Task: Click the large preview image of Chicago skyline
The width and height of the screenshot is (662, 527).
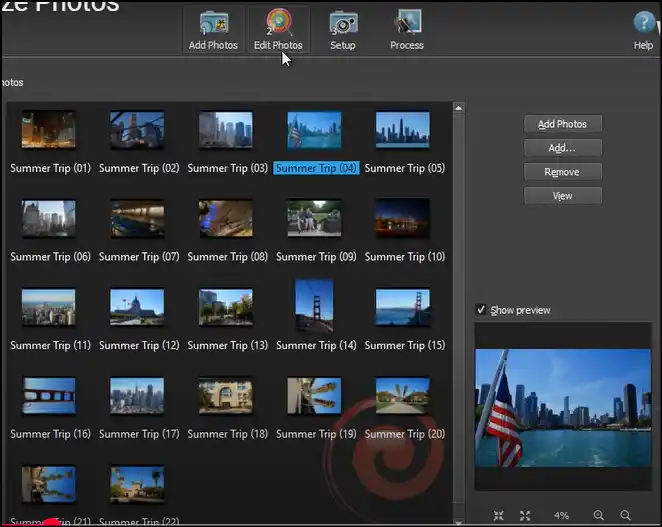Action: [x=563, y=408]
